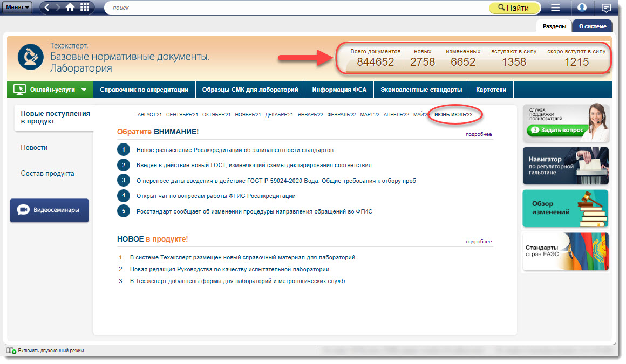Select the ФЕВРАЛЬ'22 month link

[342, 114]
